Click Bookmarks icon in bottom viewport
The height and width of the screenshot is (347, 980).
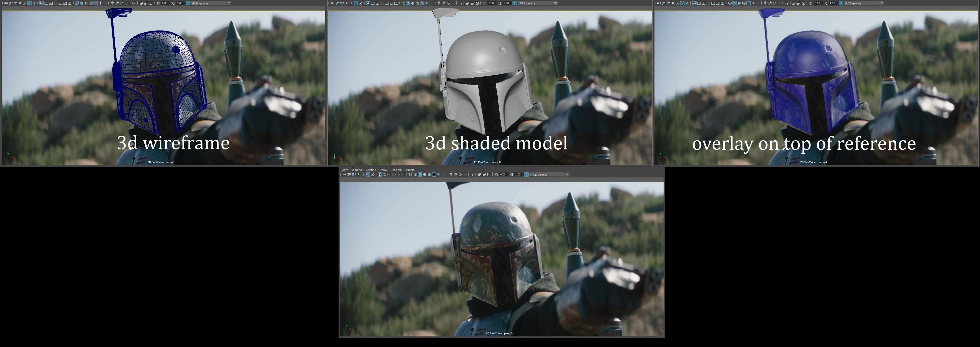coord(358,174)
